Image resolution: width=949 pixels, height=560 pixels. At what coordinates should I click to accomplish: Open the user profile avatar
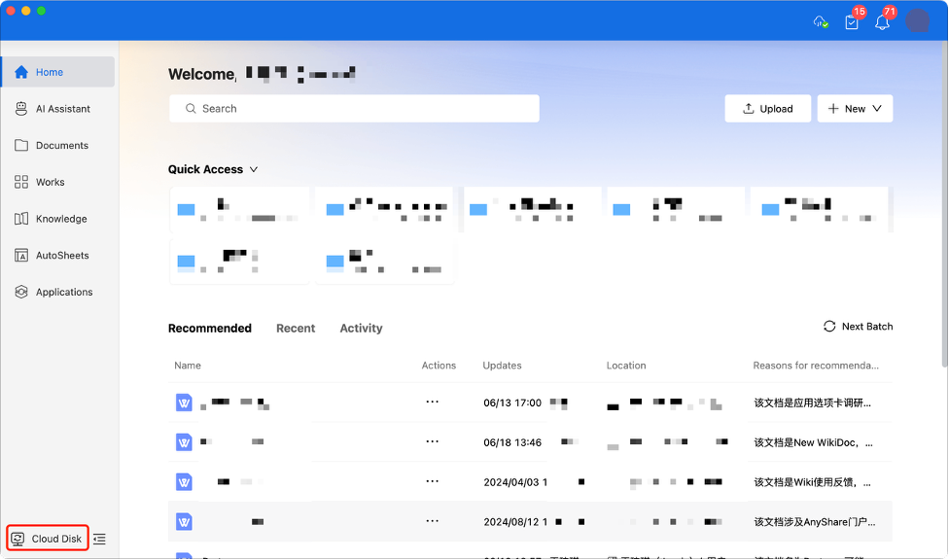click(x=917, y=21)
